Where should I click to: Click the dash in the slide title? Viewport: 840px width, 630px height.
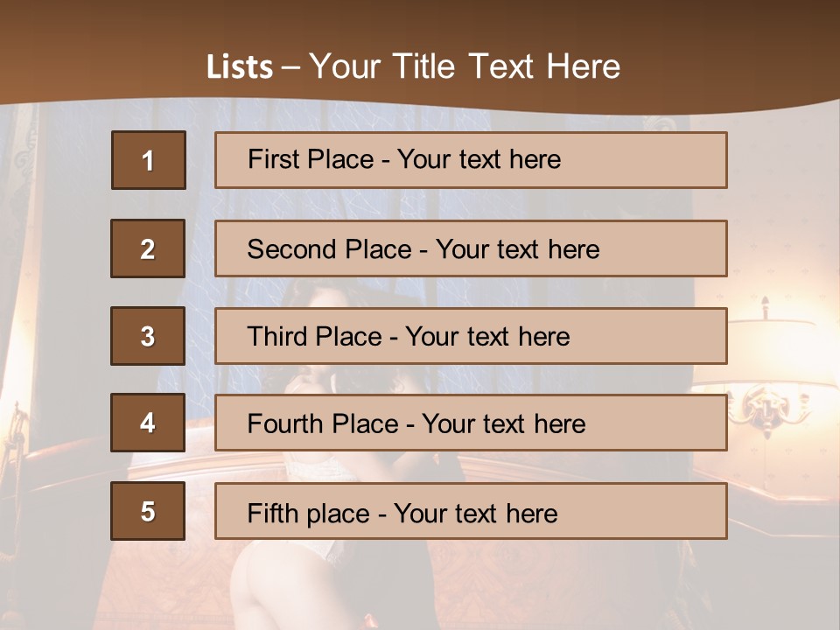click(x=290, y=66)
